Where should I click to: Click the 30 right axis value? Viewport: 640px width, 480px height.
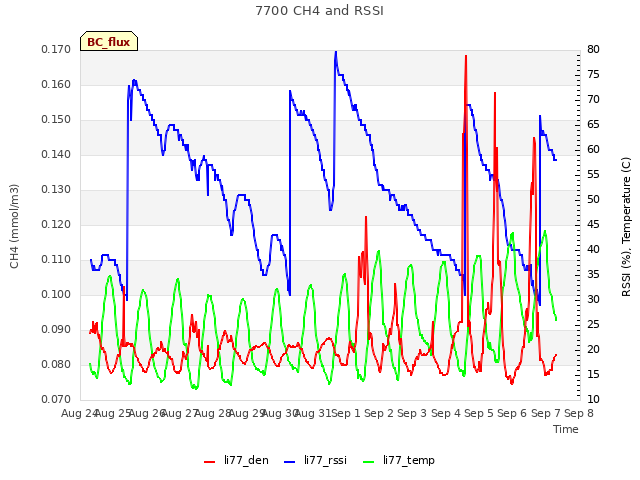593,299
